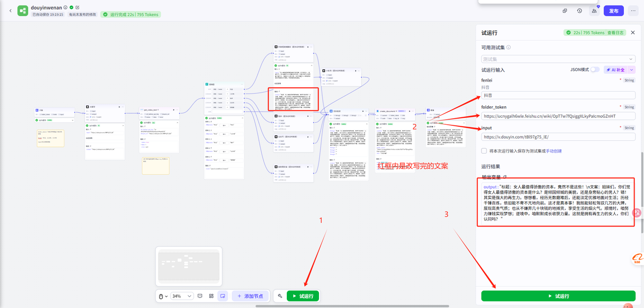Open version history clock icon
This screenshot has height=308, width=644.
(x=580, y=11)
